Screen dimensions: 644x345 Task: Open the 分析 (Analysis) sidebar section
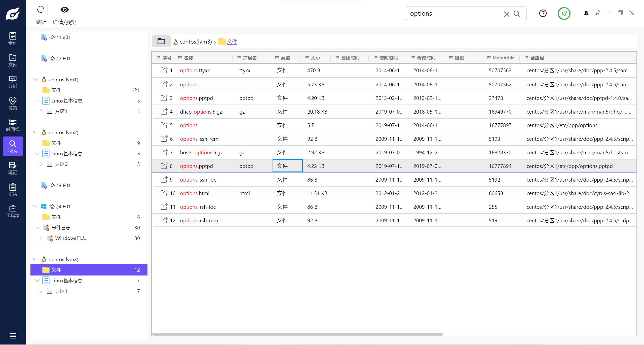pos(13,82)
